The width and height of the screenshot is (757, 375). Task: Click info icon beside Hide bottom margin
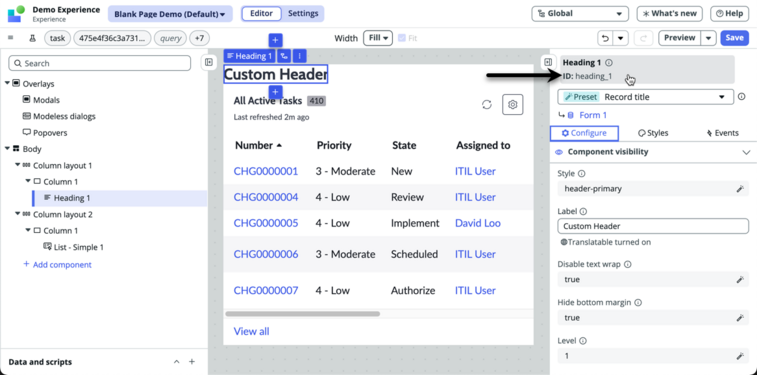(x=638, y=303)
